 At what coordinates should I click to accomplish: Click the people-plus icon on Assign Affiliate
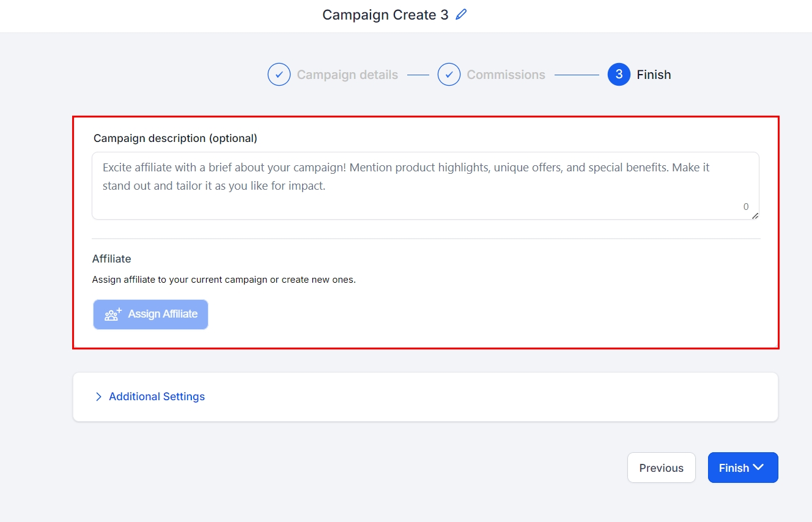(113, 315)
